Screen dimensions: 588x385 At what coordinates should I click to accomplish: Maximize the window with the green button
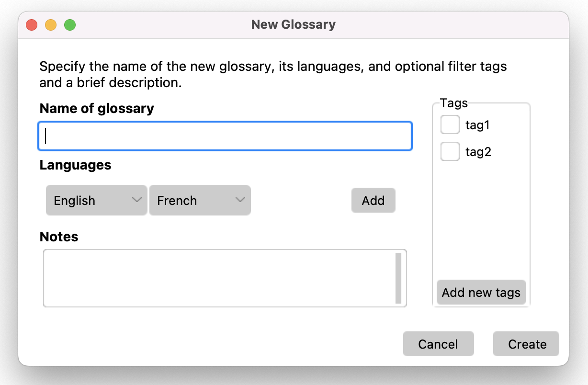[70, 25]
